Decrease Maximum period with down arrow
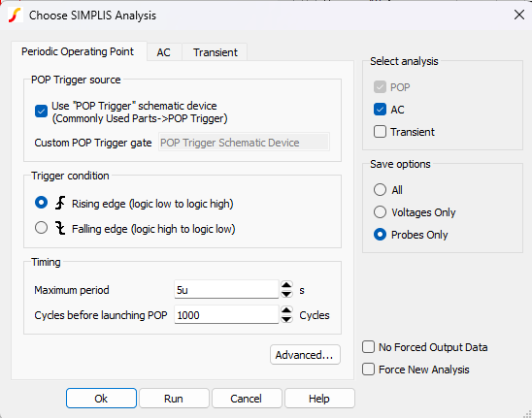532x418 pixels. (x=286, y=294)
